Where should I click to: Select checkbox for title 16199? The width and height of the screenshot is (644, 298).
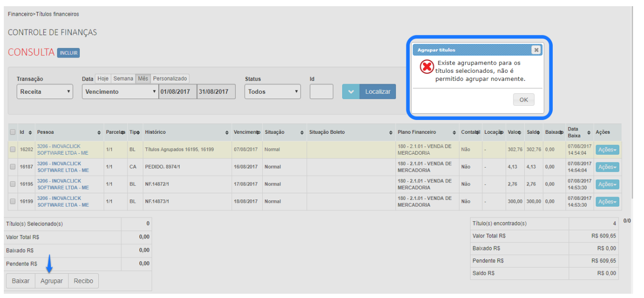click(13, 201)
